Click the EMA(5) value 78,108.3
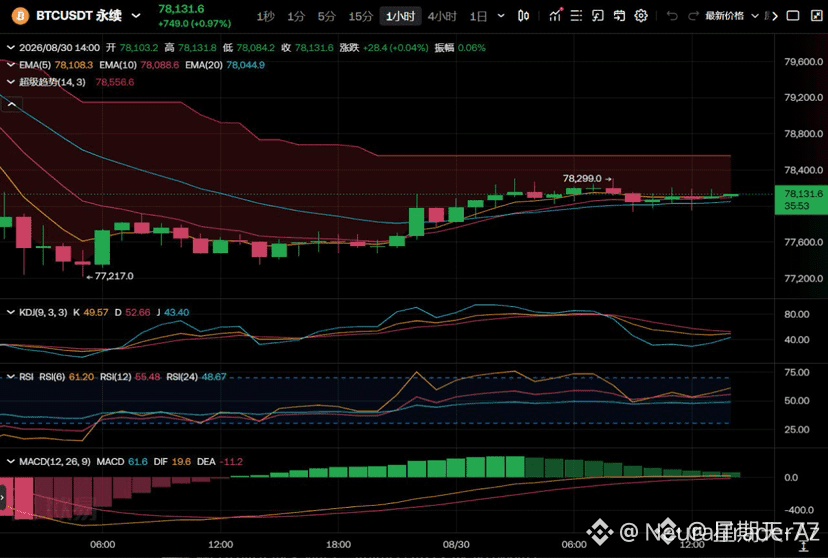 click(74, 65)
